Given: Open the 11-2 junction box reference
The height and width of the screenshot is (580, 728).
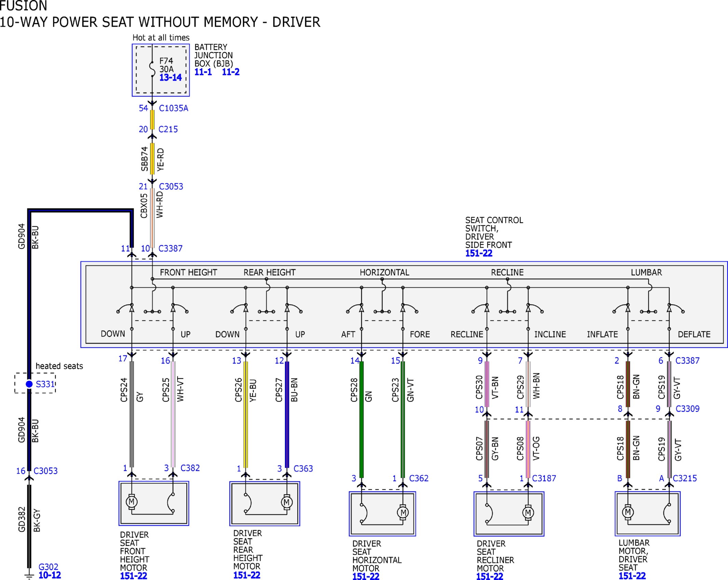Looking at the screenshot, I should click(x=231, y=72).
